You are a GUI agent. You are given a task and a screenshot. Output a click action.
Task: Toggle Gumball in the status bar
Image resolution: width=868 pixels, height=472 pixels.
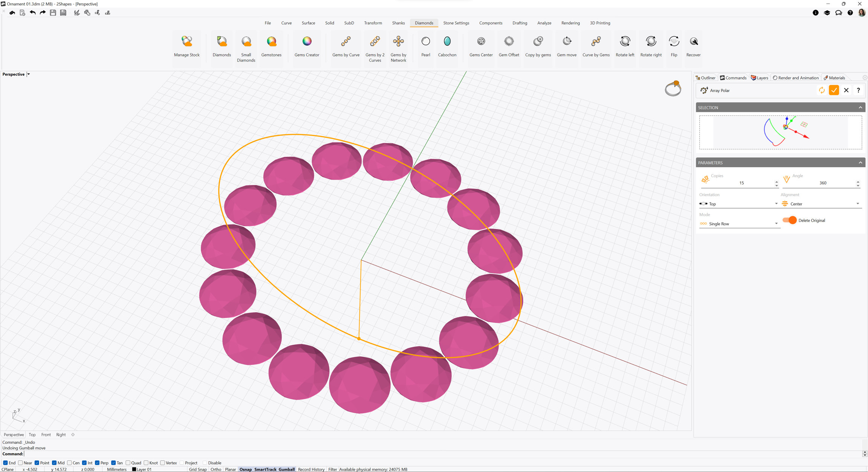click(x=286, y=469)
